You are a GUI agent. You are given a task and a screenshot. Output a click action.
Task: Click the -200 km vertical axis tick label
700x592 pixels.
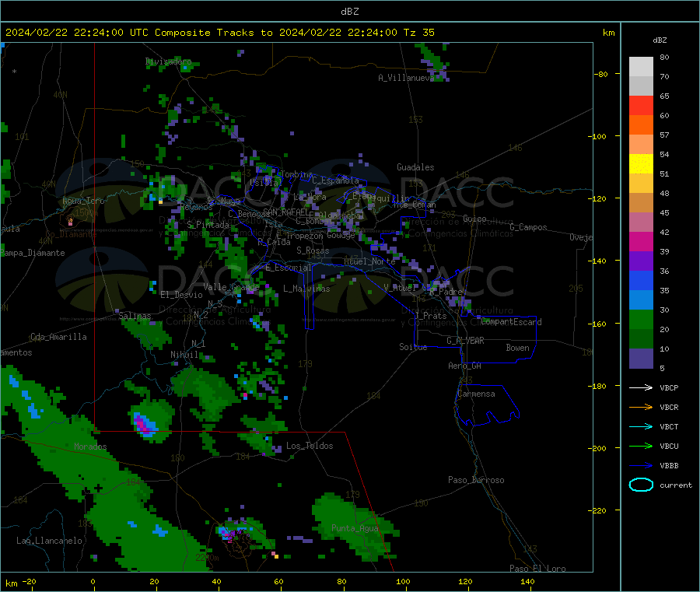pos(597,448)
